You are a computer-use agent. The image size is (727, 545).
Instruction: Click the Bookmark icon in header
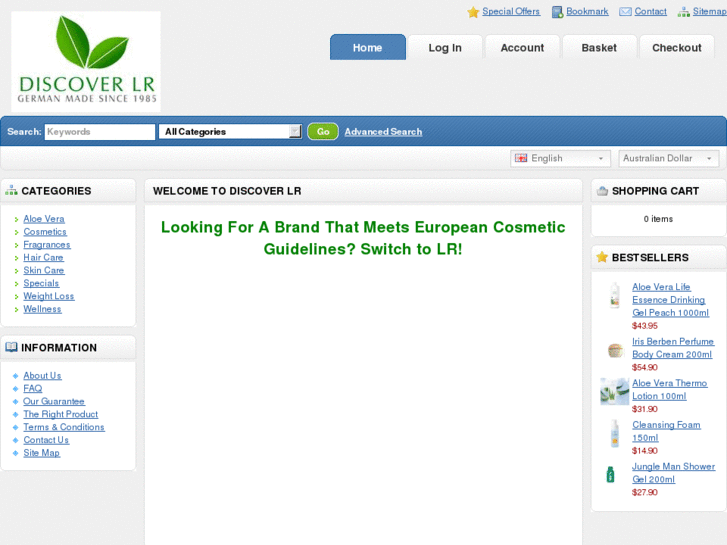(x=557, y=12)
